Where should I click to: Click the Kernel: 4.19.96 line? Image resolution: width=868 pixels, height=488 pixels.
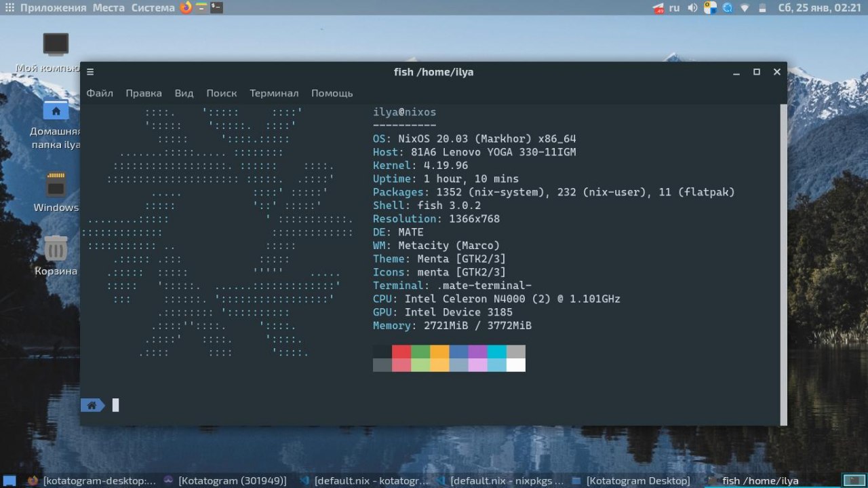[420, 166]
